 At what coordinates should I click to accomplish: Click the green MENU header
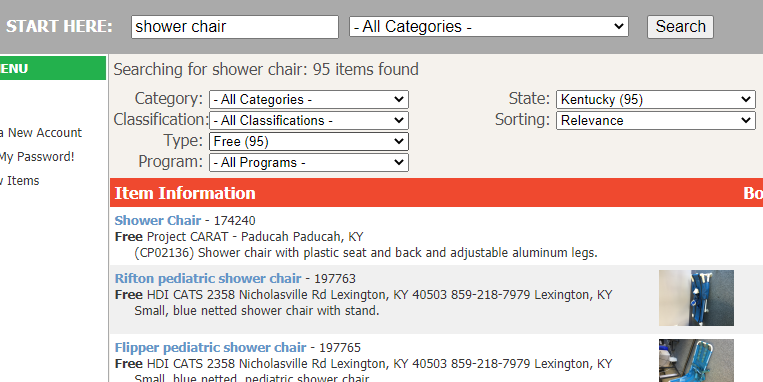pos(53,68)
